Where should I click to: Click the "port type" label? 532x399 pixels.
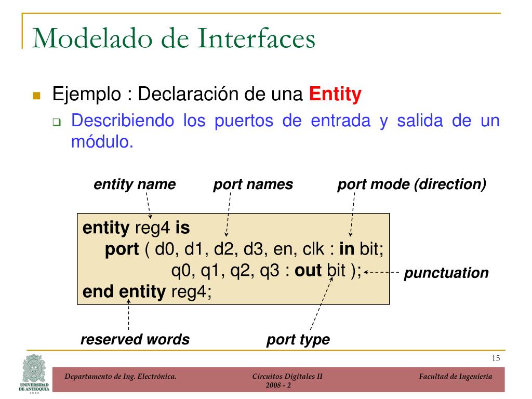point(298,340)
